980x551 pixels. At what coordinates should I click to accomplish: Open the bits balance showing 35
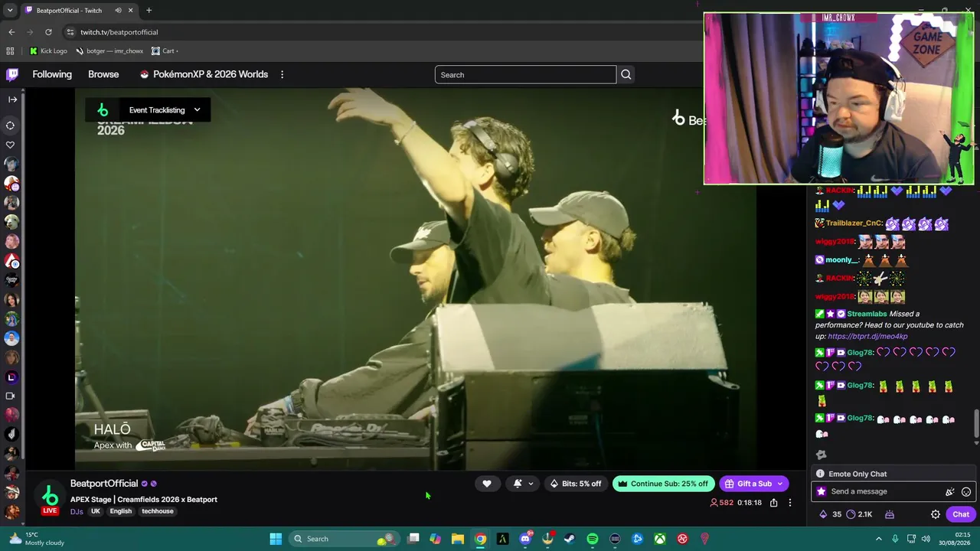[830, 514]
